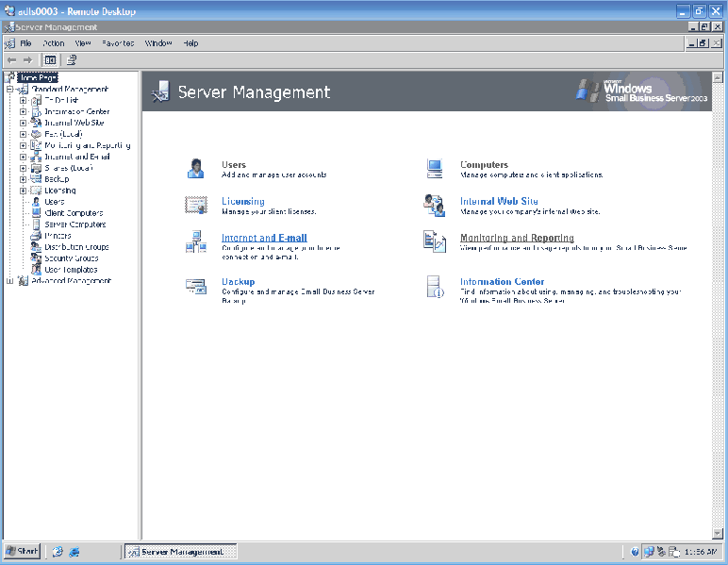Viewport: 728px width, 565px height.
Task: Collapse the Standard Management node
Action: click(x=9, y=90)
